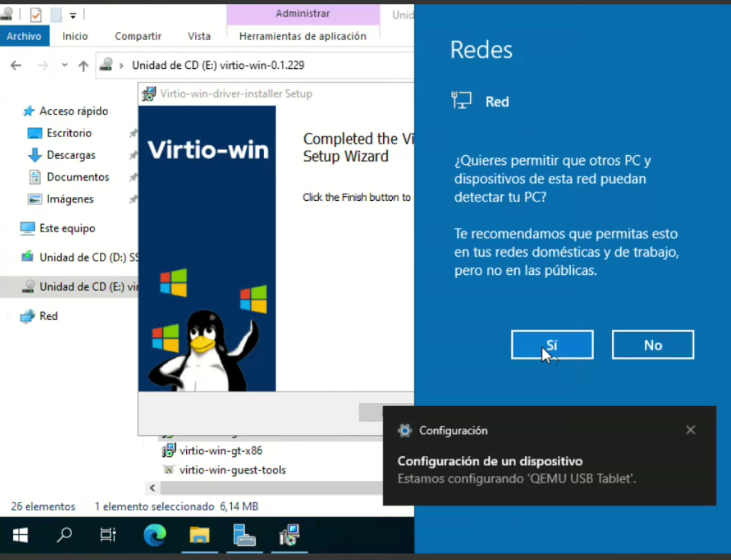The width and height of the screenshot is (731, 560).
Task: Switch to the Vista ribbon tab
Action: 199,36
